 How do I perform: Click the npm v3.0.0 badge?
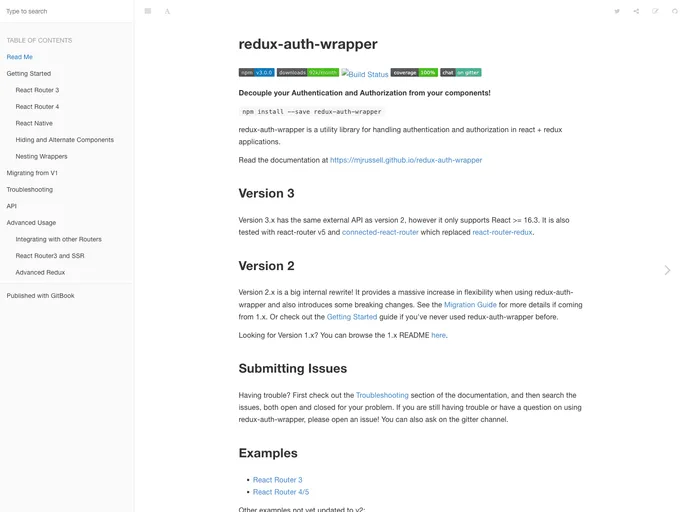257,72
